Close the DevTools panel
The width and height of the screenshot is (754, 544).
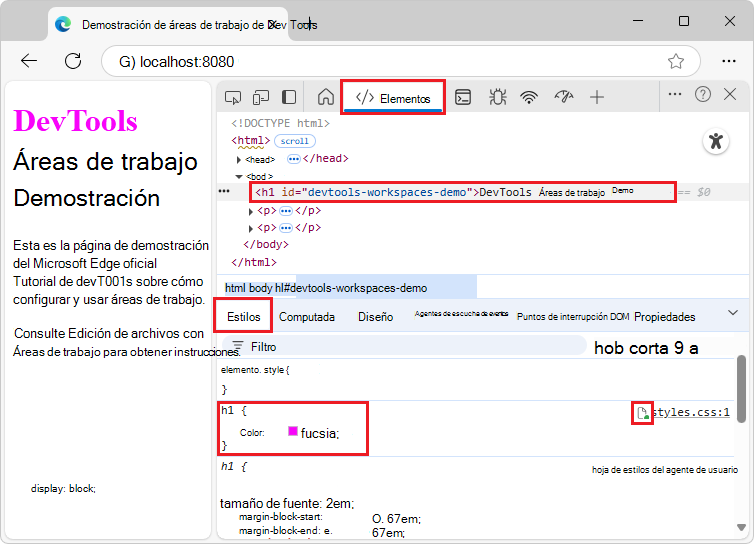[x=730, y=94]
